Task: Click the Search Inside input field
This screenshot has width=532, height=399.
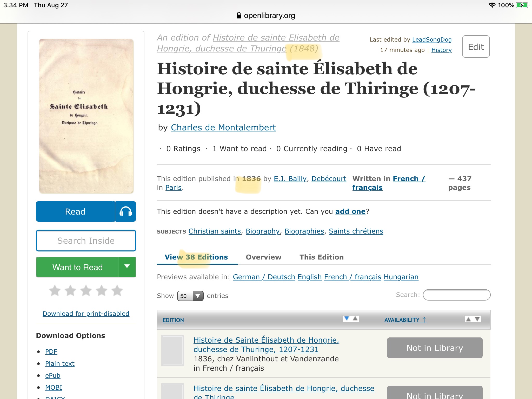Action: (86, 241)
